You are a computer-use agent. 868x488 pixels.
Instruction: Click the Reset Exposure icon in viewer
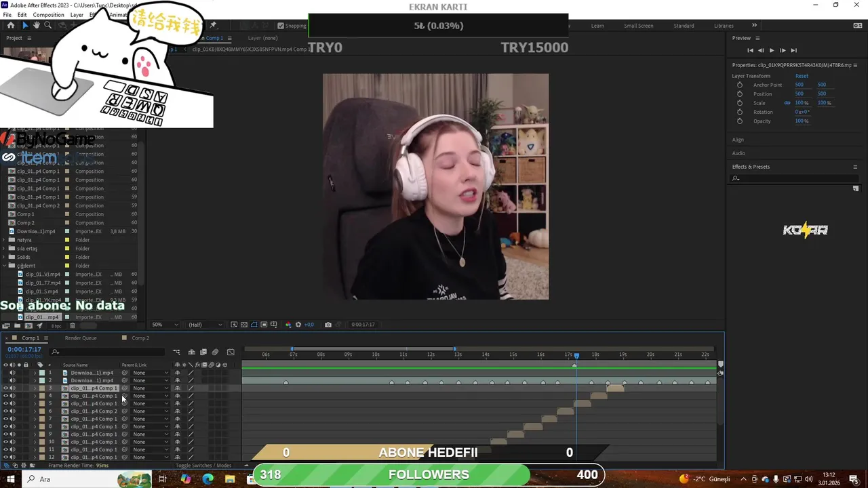pos(298,325)
